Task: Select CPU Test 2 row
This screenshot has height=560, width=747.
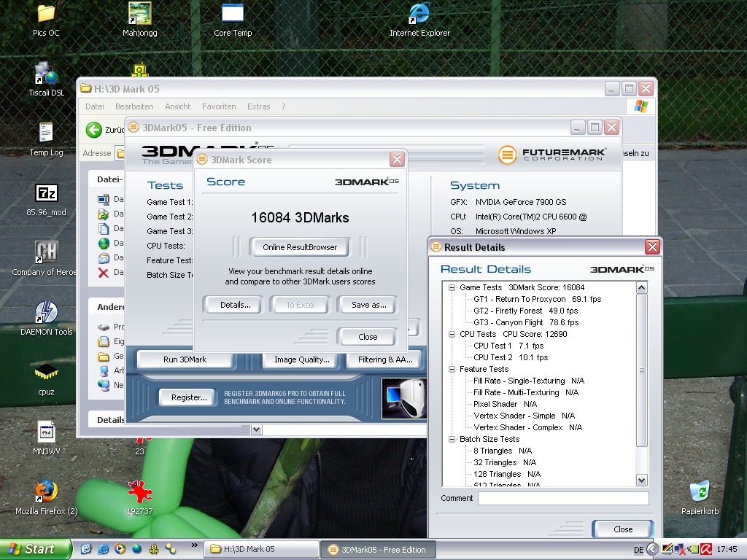Action: click(511, 357)
